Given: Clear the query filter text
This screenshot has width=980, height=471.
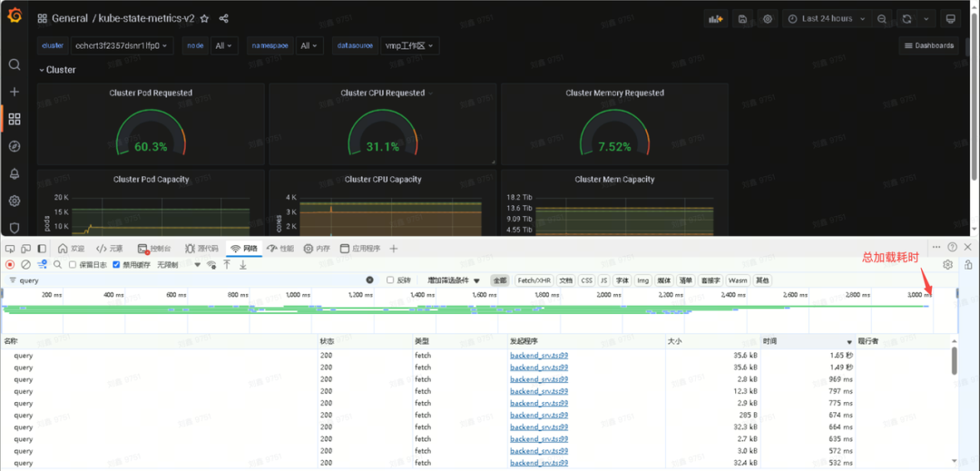Looking at the screenshot, I should point(369,280).
